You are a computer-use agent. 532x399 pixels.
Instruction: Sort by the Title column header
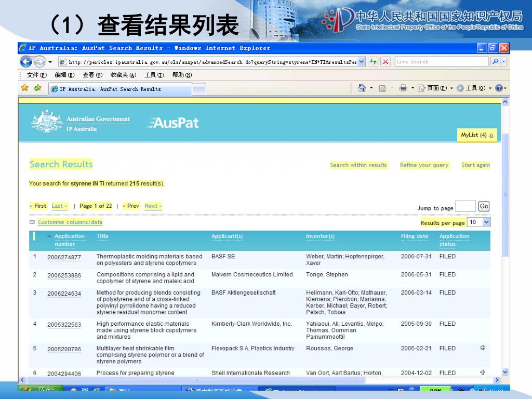(x=102, y=236)
